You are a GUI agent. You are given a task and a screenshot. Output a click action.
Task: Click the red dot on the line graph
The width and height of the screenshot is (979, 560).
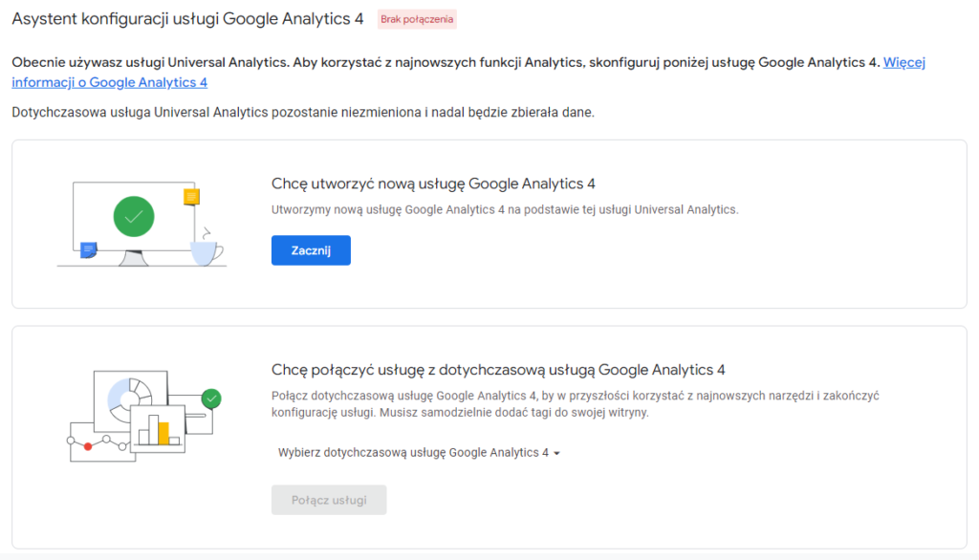pyautogui.click(x=88, y=446)
